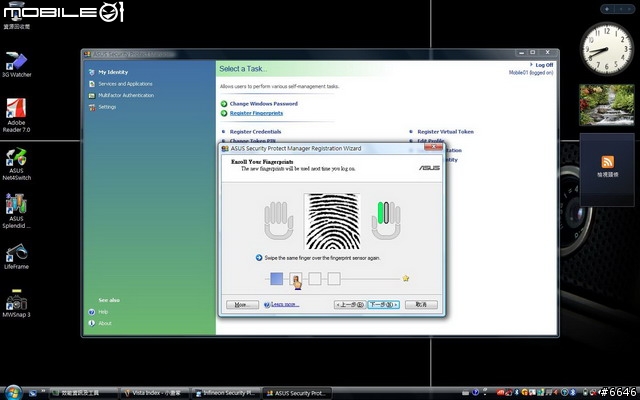The height and width of the screenshot is (400, 640).
Task: Click the filled blue swipe progress box
Action: pyautogui.click(x=276, y=279)
